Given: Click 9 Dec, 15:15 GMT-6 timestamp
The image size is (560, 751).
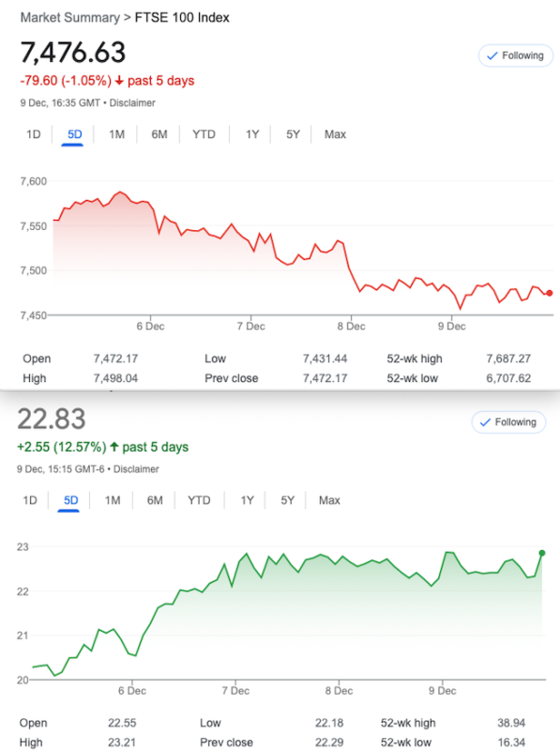Looking at the screenshot, I should (61, 469).
